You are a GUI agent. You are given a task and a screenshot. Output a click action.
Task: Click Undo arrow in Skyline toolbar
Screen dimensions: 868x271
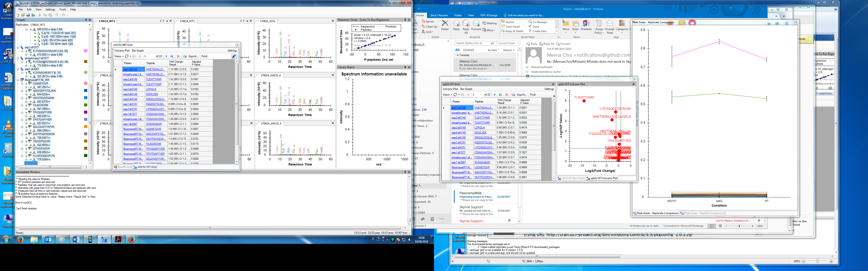click(57, 15)
